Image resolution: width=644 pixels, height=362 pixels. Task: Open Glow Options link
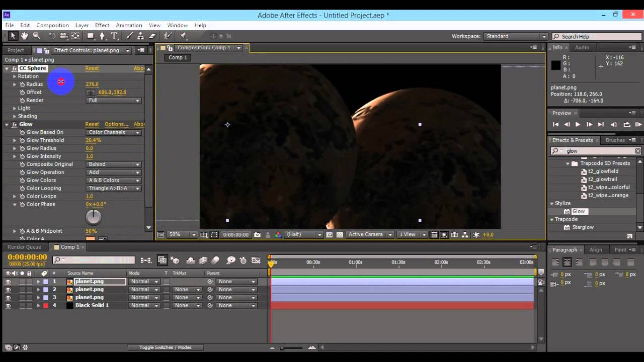116,124
